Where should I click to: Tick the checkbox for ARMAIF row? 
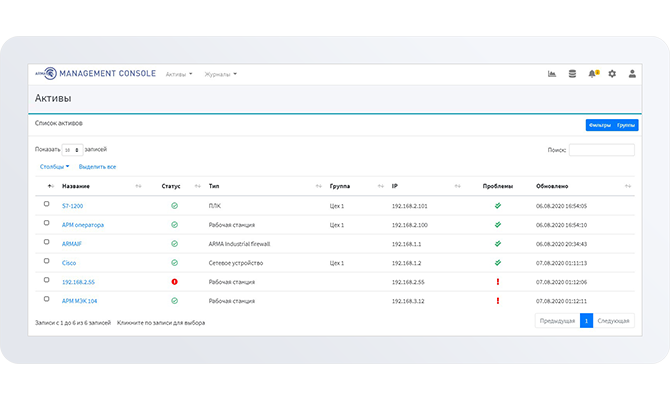point(46,243)
